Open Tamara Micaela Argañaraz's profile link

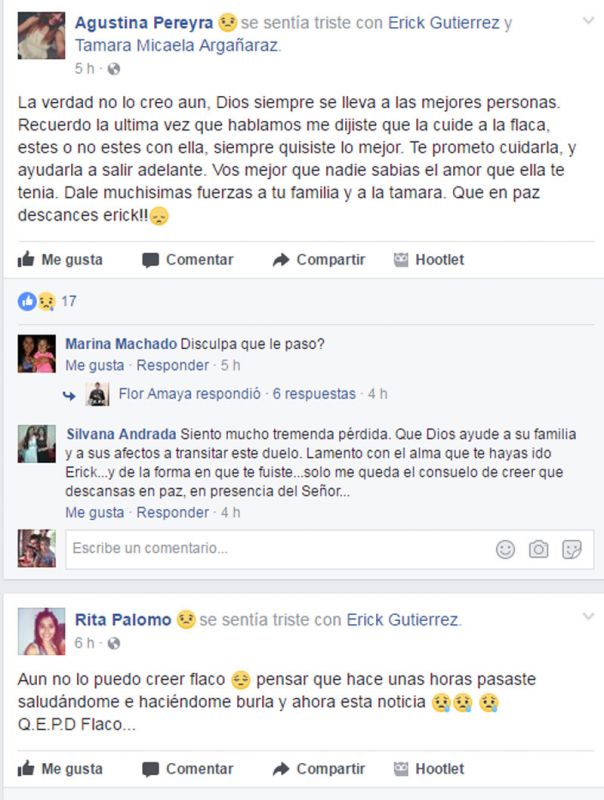[x=178, y=45]
